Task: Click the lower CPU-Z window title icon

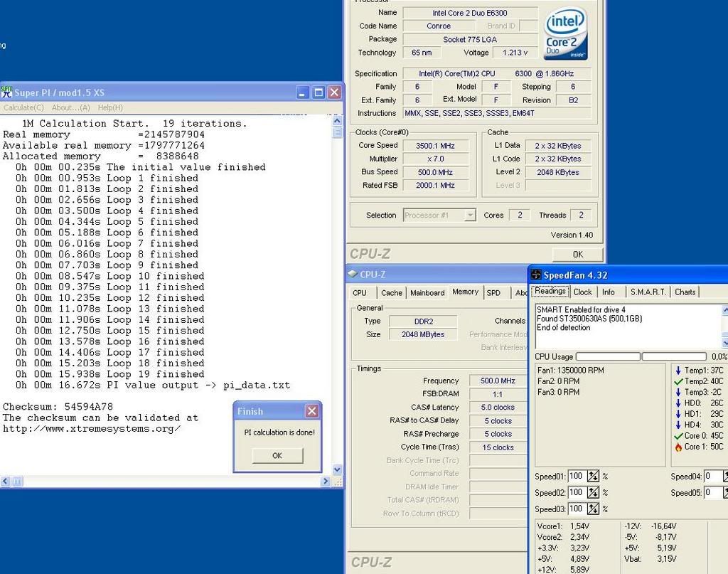Action: click(x=353, y=274)
